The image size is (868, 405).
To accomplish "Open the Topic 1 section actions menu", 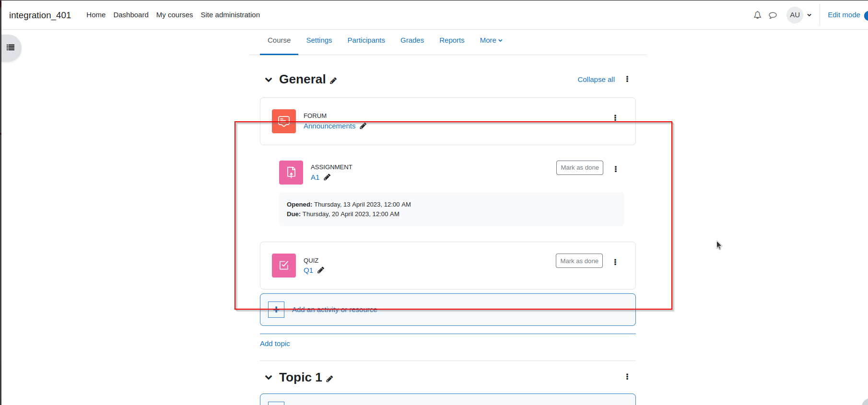I will click(627, 377).
